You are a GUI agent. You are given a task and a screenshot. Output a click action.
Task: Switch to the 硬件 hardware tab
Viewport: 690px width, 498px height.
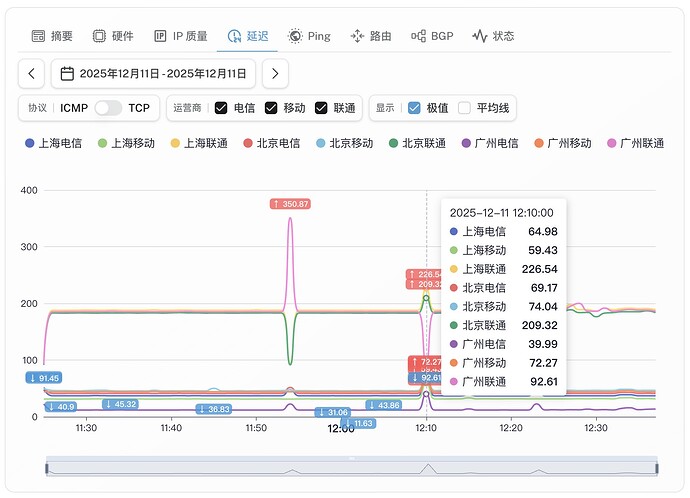(x=113, y=36)
